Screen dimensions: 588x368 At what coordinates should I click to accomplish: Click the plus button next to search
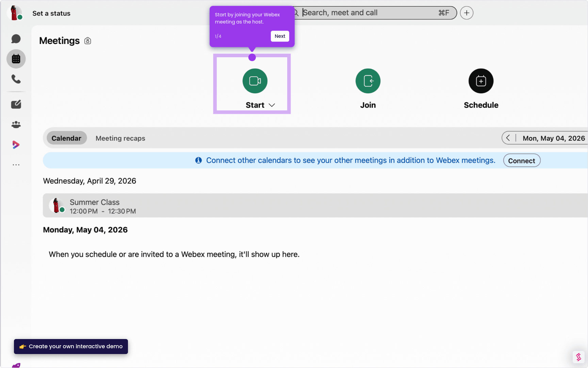click(467, 13)
